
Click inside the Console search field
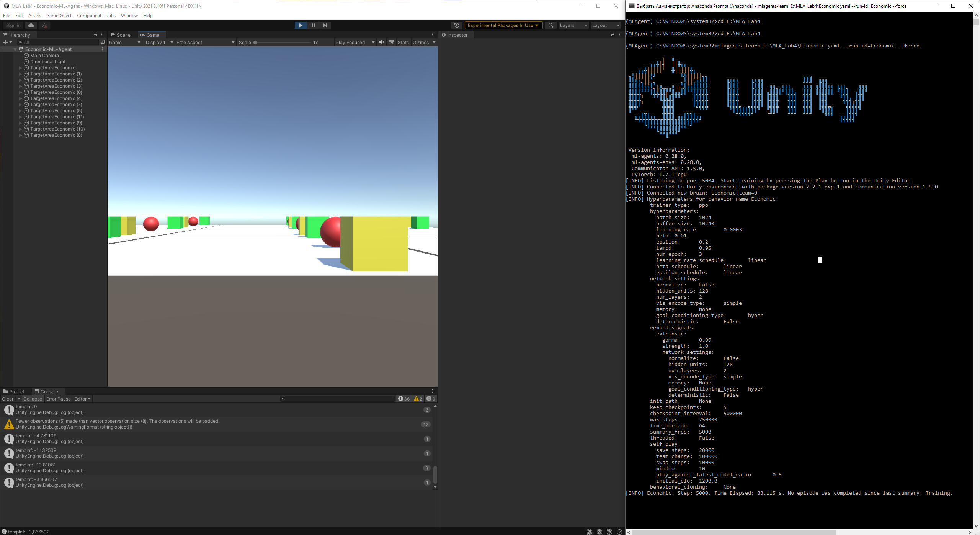pyautogui.click(x=337, y=399)
